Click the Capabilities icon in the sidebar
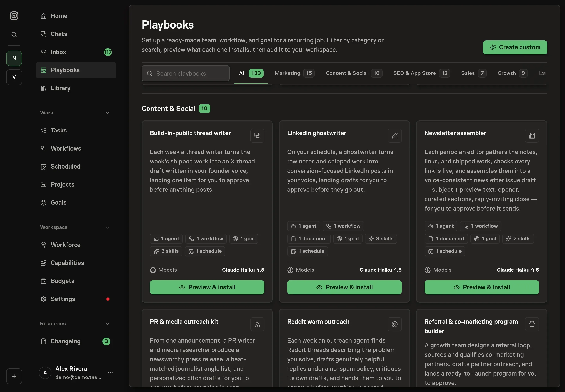 tap(44, 263)
